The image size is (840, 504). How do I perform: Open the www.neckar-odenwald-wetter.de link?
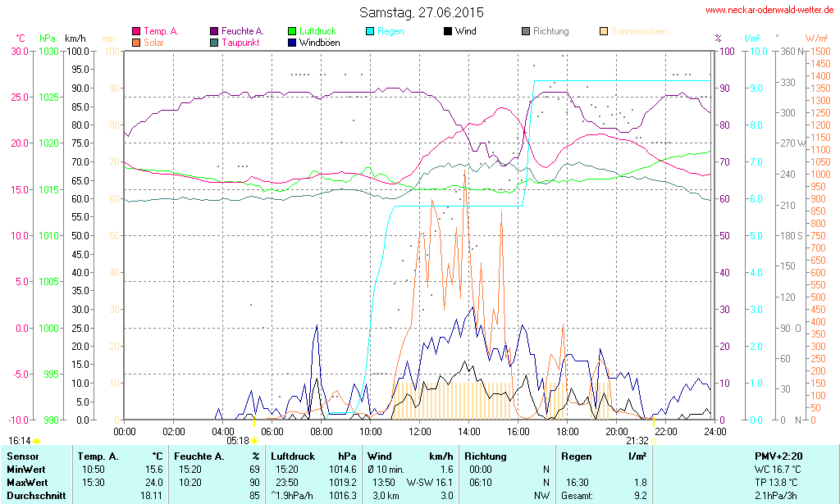pos(769,11)
